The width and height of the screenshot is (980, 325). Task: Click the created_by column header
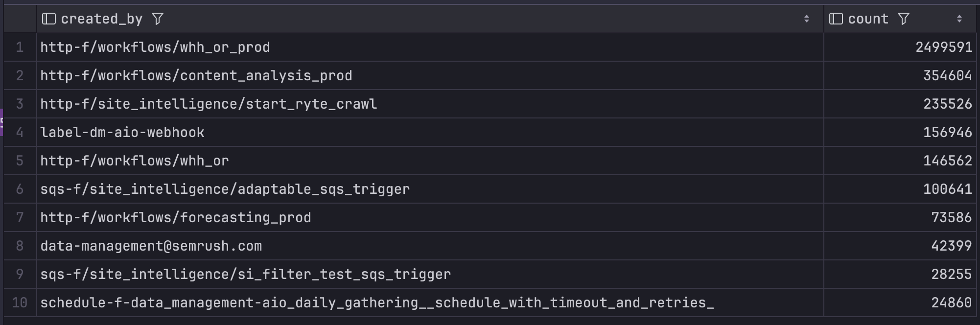point(101,19)
